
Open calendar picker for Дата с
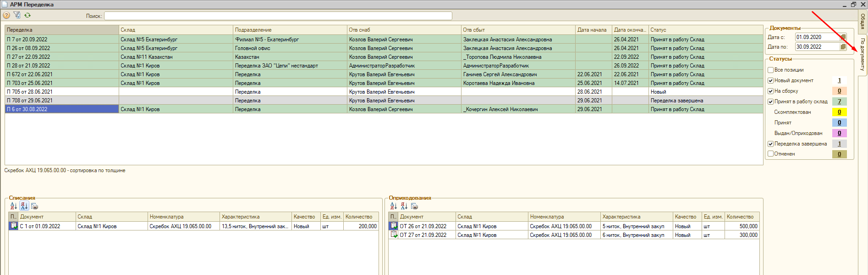point(843,37)
